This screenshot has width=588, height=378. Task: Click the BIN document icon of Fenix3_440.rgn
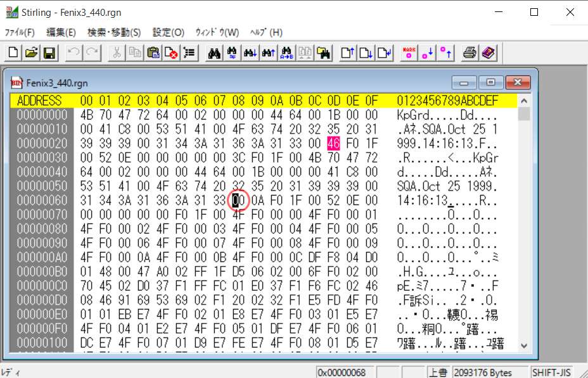(x=16, y=83)
